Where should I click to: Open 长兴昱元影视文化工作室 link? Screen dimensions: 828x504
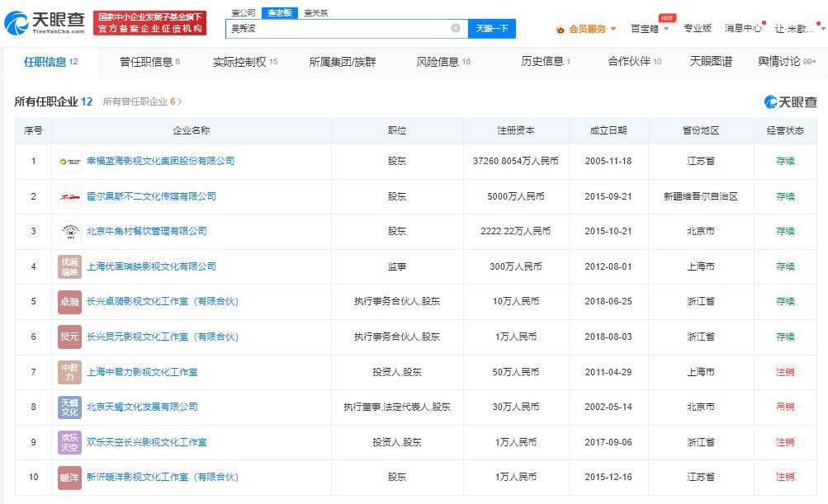163,337
